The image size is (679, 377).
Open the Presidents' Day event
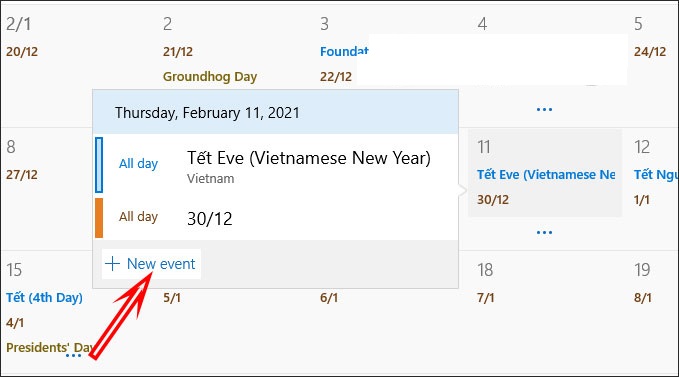coord(49,348)
